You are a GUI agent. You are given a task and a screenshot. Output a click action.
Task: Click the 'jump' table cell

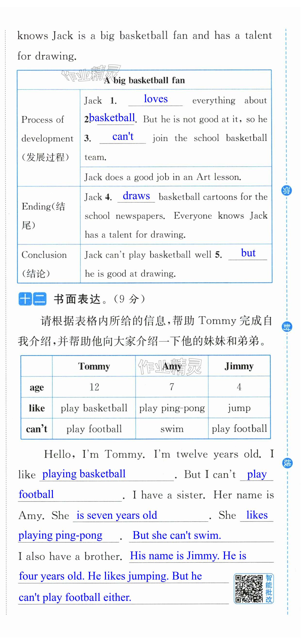239,408
